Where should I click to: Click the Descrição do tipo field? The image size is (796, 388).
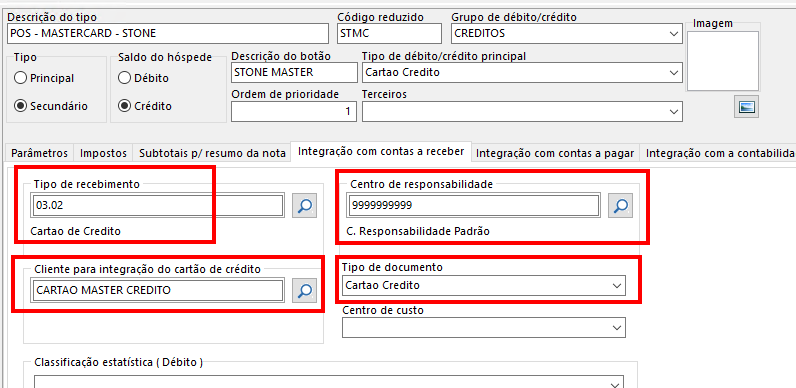click(x=168, y=34)
